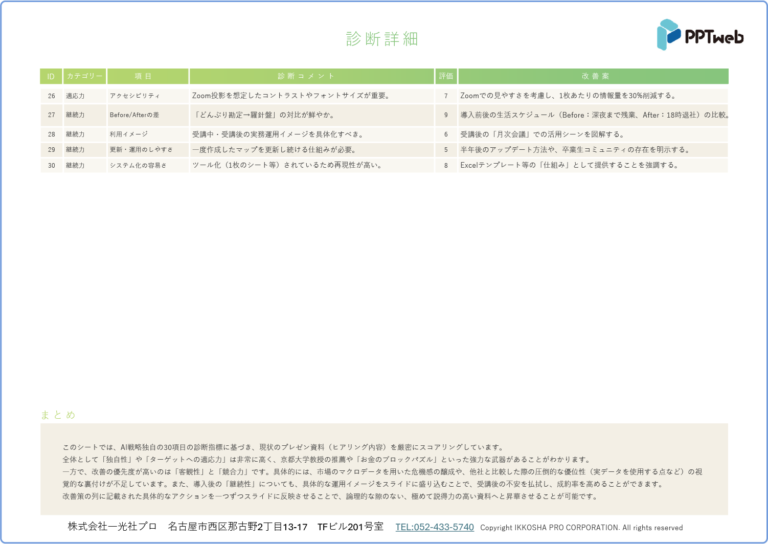Select the 診断コメント column header
The height and width of the screenshot is (544, 768).
(x=312, y=76)
